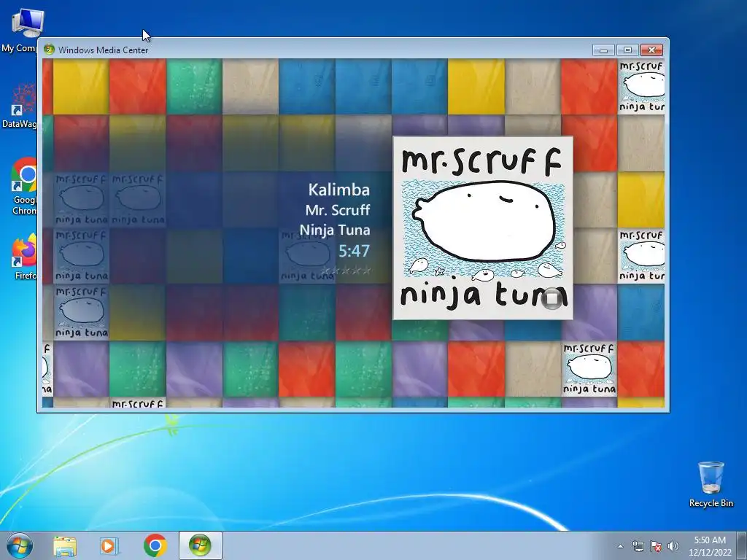Image resolution: width=747 pixels, height=560 pixels.
Task: Maximize the Windows Media Center window
Action: click(627, 50)
